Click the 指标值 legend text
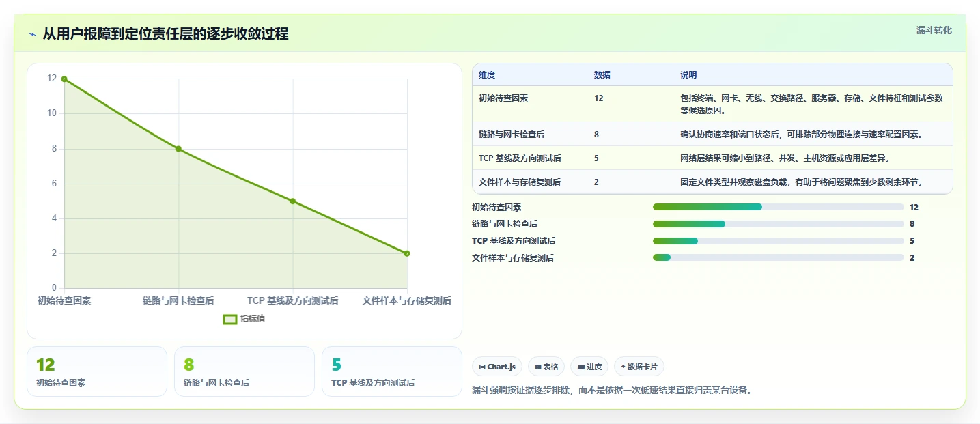Image resolution: width=980 pixels, height=424 pixels. click(253, 319)
